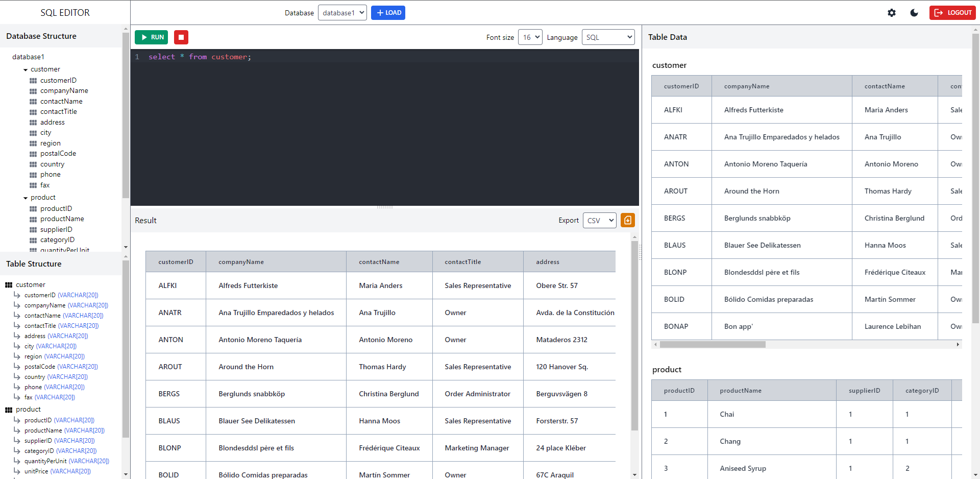Select companyName column icon in Database Structure
Image resolution: width=980 pixels, height=479 pixels.
tap(33, 91)
